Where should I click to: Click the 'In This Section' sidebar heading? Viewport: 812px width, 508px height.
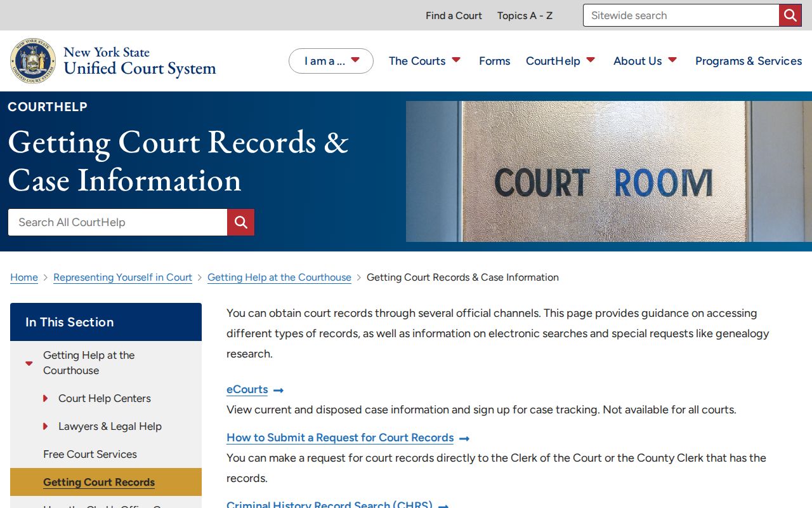point(106,322)
